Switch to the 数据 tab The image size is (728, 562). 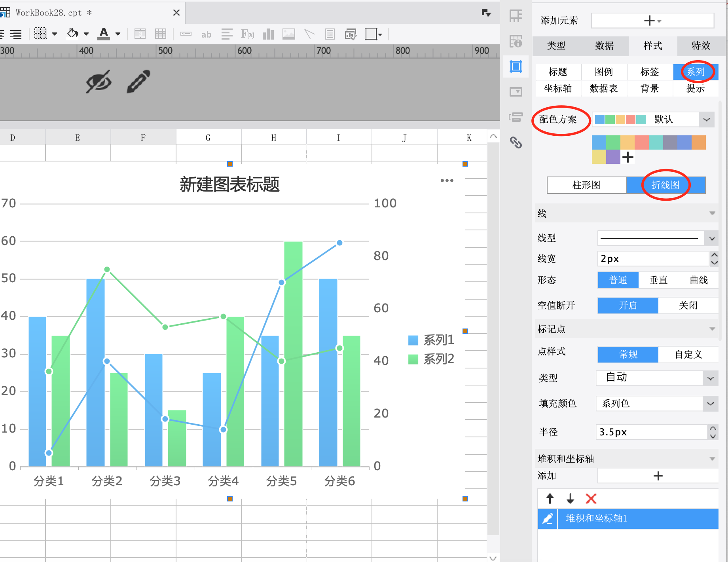(604, 46)
